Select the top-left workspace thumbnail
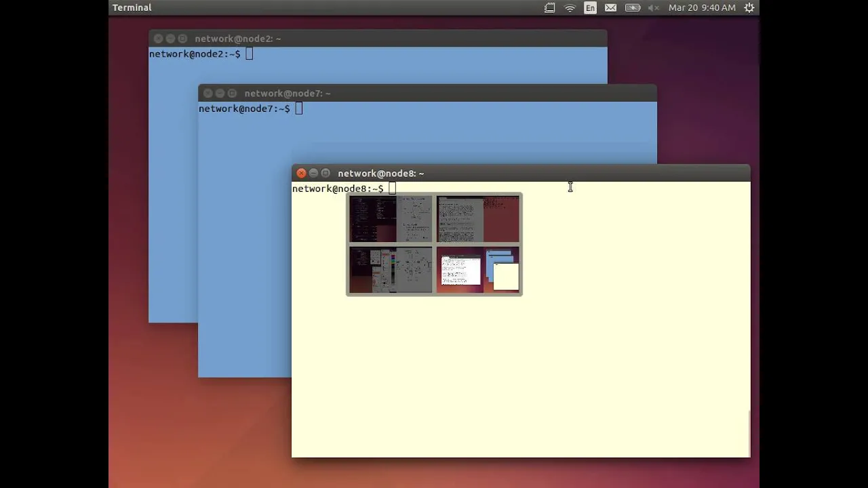 [x=391, y=219]
